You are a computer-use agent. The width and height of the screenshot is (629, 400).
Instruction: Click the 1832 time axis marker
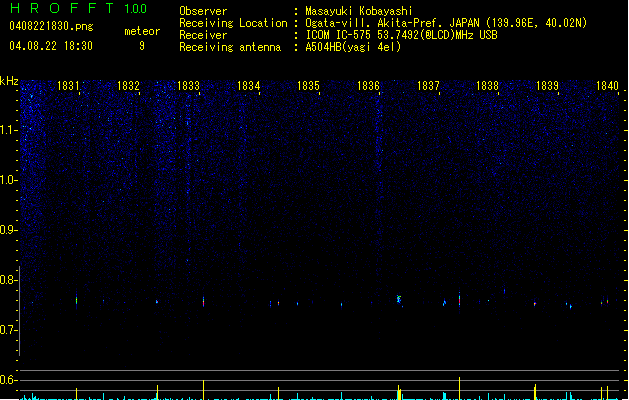128,86
